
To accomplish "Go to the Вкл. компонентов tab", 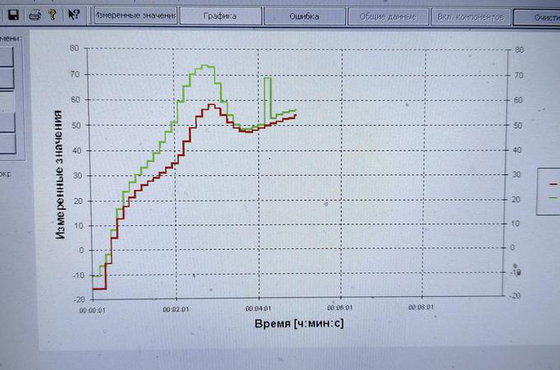I will click(471, 17).
